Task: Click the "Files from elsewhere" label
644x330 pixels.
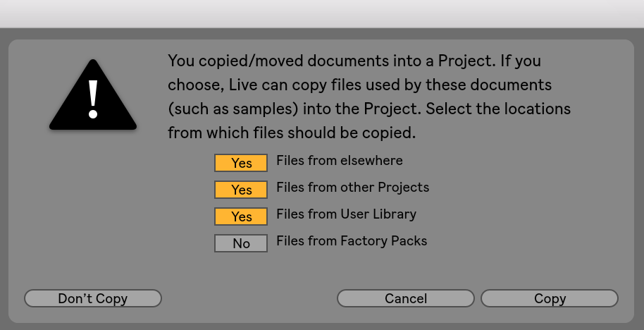Action: [340, 161]
